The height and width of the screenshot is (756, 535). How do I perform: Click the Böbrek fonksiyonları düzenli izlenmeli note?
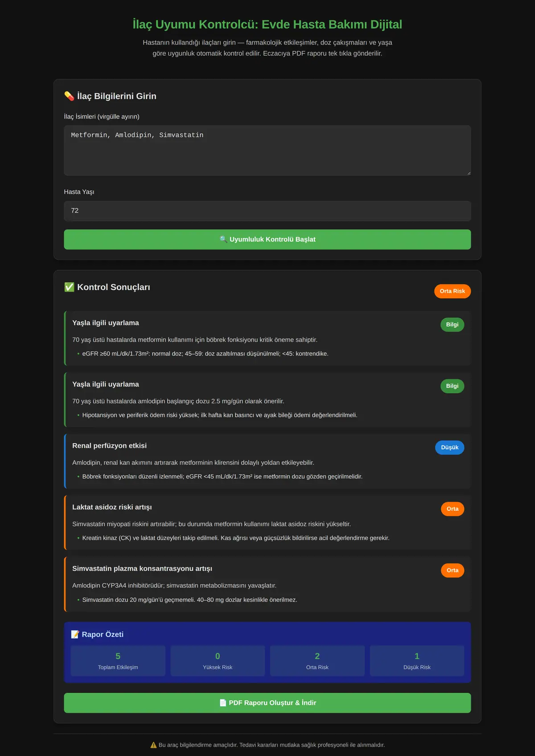222,477
